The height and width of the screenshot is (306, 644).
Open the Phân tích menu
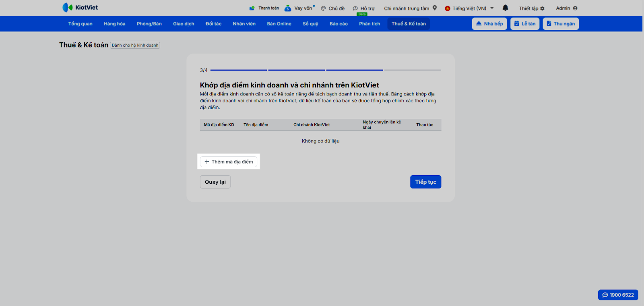[369, 24]
